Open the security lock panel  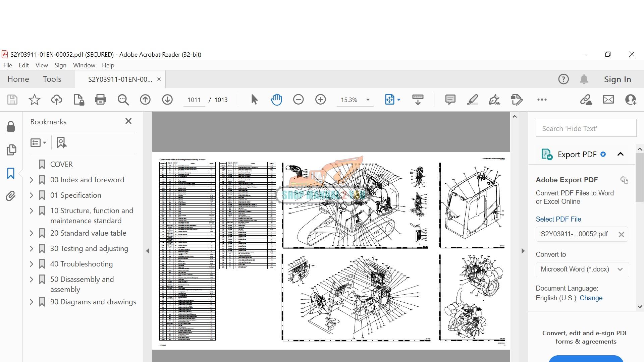[x=11, y=127]
